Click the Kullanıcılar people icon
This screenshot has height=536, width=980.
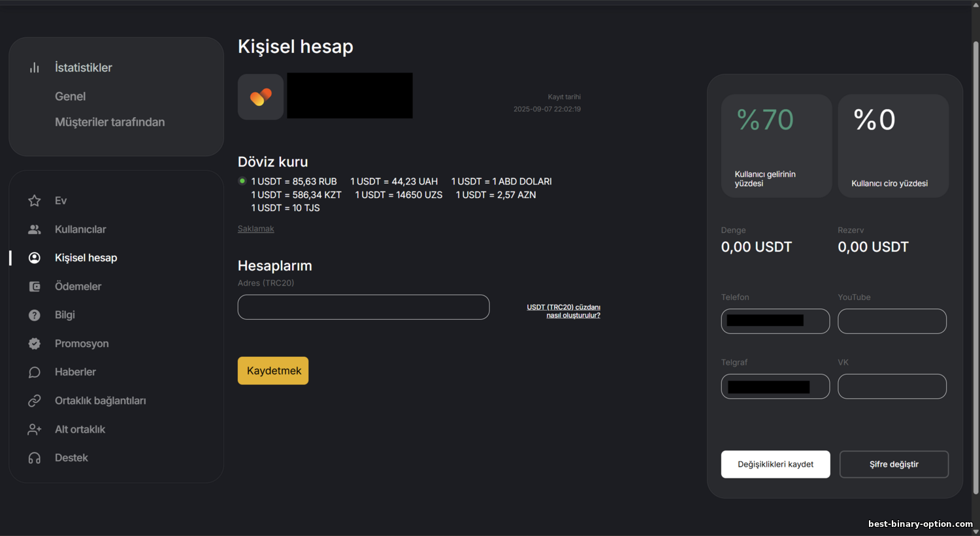pyautogui.click(x=35, y=229)
